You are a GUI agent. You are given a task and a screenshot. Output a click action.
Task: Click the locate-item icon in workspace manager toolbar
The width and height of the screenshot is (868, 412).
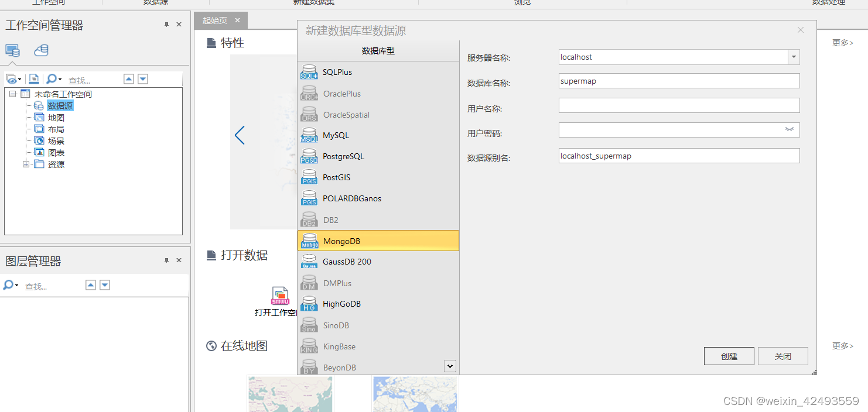[34, 79]
